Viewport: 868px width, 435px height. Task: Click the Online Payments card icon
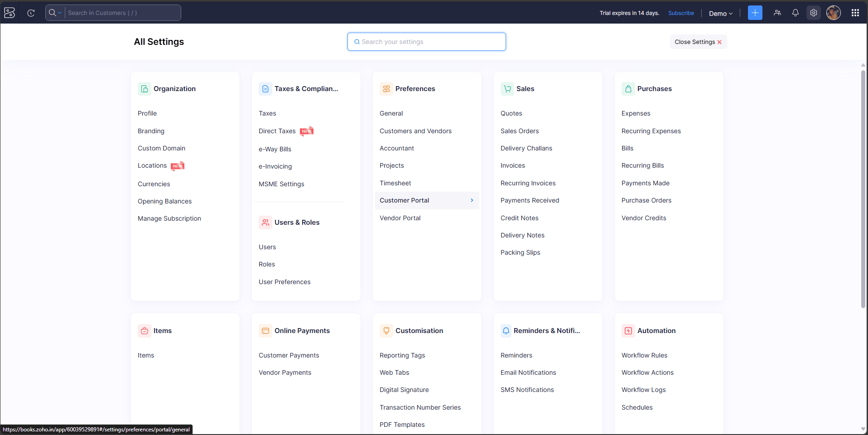coord(265,331)
